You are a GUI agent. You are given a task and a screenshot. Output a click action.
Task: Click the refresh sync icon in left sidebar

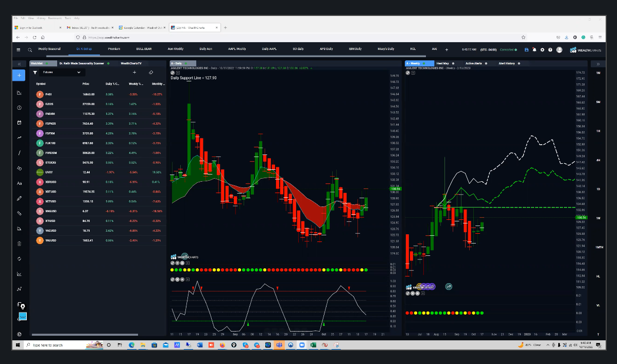tap(19, 259)
